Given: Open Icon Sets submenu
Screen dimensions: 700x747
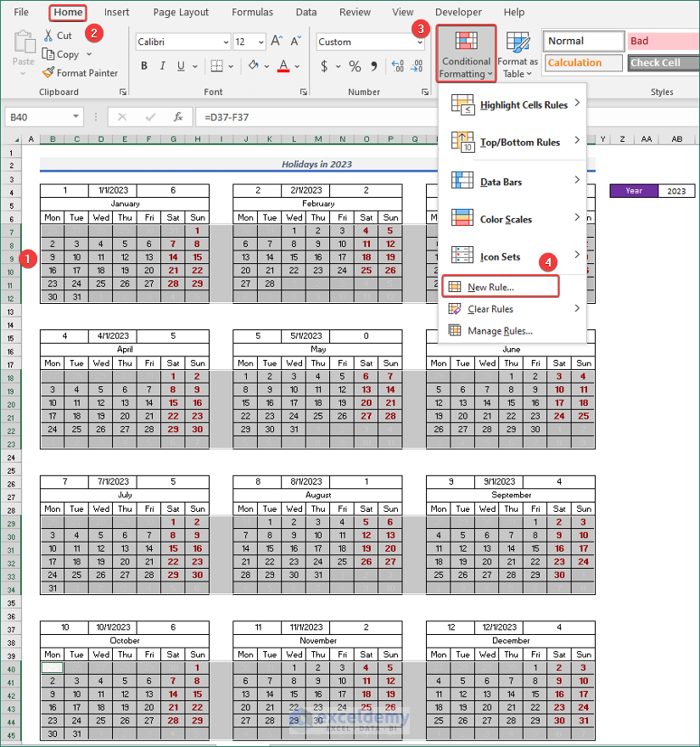Looking at the screenshot, I should pos(512,256).
